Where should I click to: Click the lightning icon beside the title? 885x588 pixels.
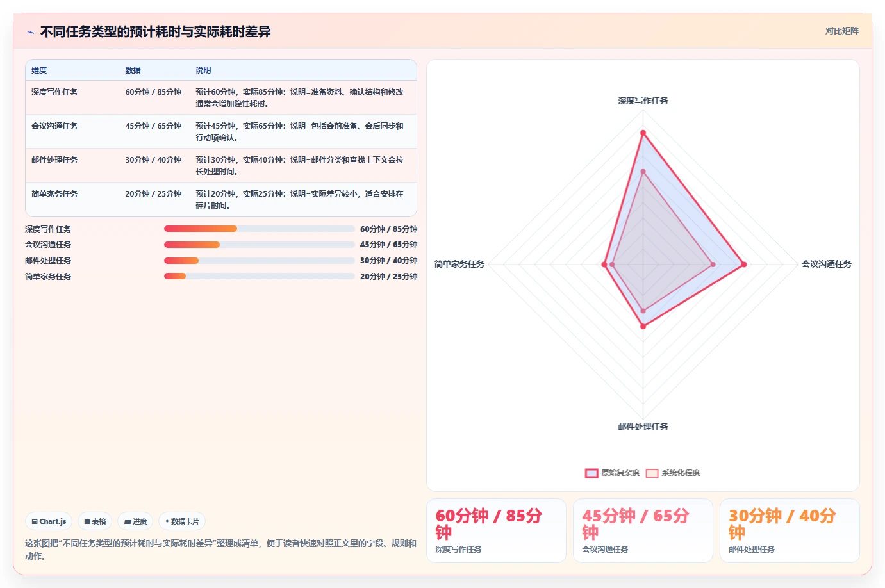30,32
